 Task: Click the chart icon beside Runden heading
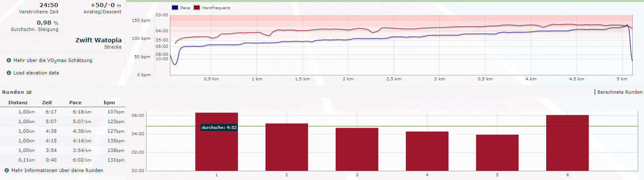click(29, 92)
